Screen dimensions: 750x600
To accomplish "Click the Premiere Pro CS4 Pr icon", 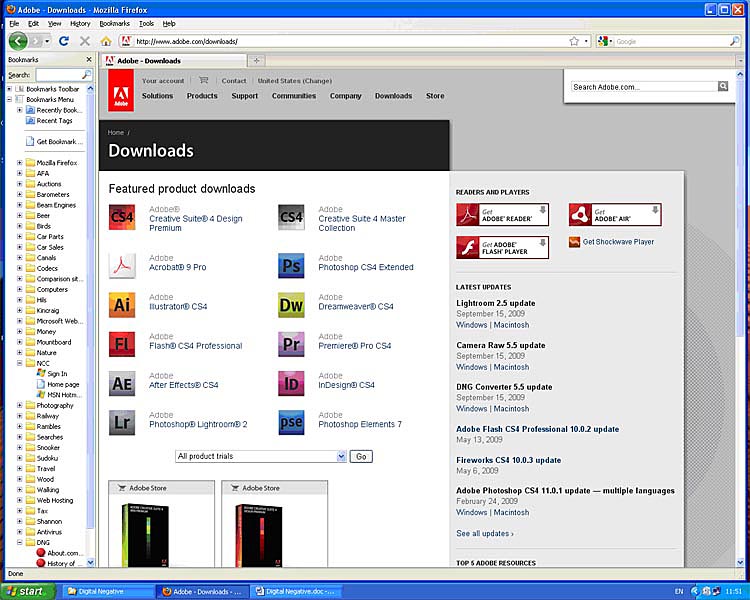I will coord(290,344).
